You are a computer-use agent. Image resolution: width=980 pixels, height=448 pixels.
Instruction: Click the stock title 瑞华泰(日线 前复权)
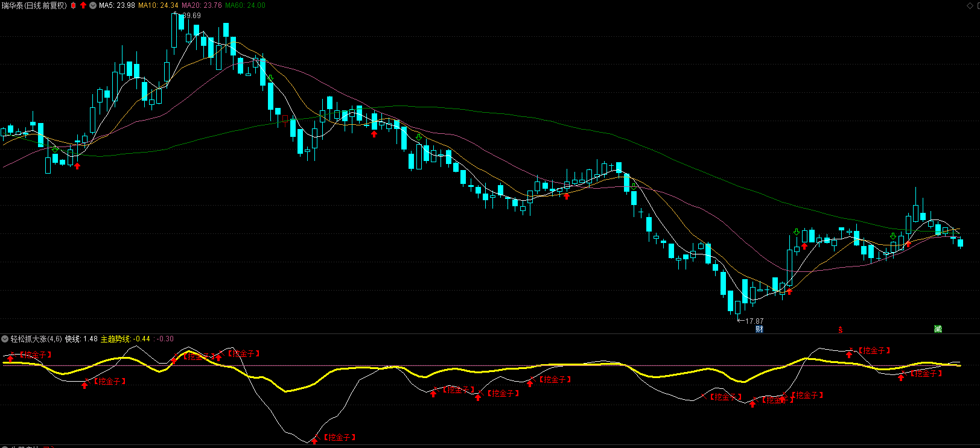(x=34, y=5)
